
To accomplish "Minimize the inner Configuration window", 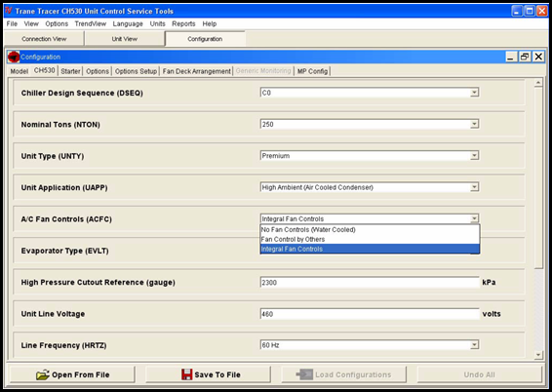I will [511, 57].
